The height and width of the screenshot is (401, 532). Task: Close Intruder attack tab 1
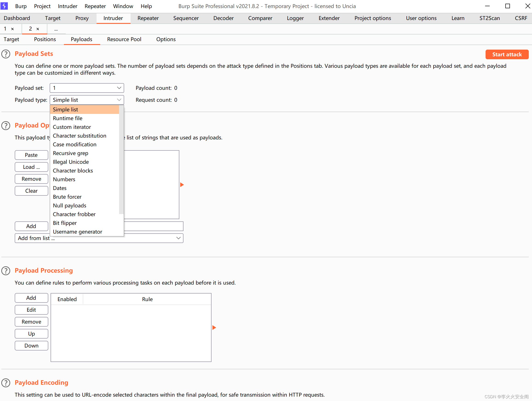coord(12,29)
